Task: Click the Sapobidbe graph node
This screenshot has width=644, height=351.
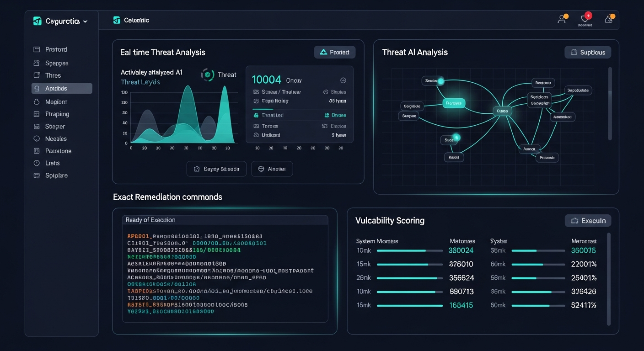Action: coord(578,90)
